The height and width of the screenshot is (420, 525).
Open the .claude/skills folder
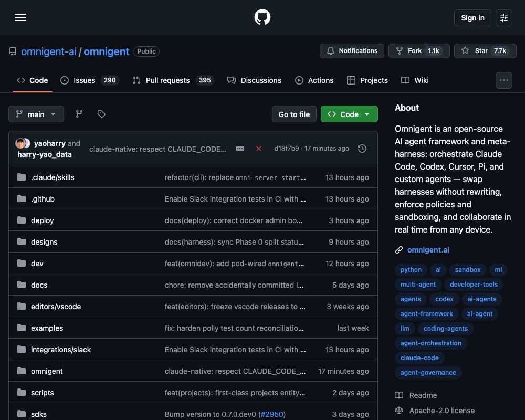pos(52,177)
